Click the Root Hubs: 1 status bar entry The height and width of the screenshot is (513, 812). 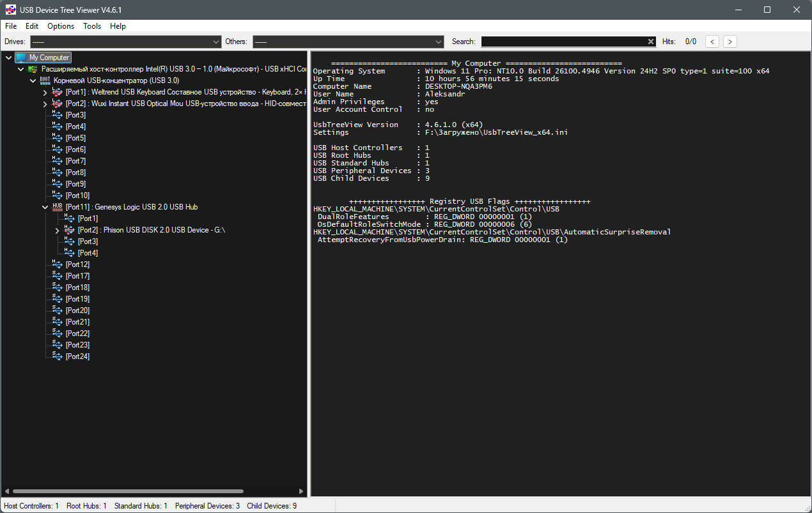point(86,506)
